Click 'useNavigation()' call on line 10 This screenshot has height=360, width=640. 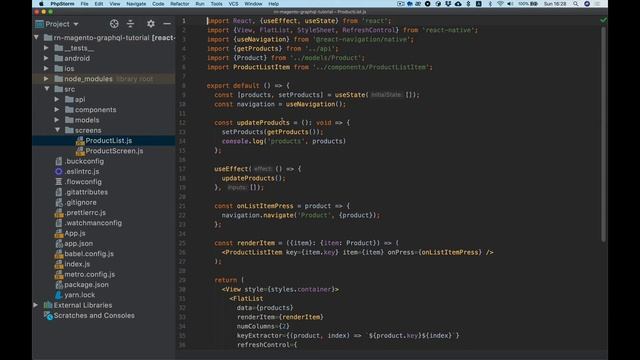coord(315,104)
